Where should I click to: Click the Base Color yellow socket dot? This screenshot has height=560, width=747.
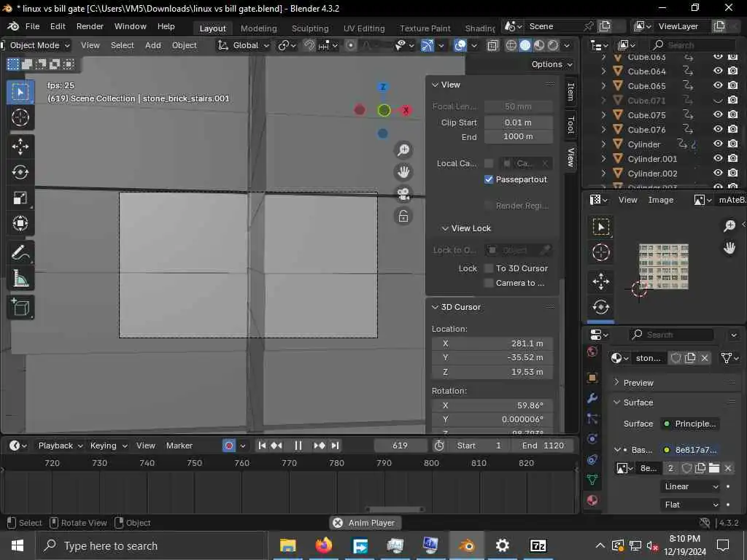[x=667, y=449]
